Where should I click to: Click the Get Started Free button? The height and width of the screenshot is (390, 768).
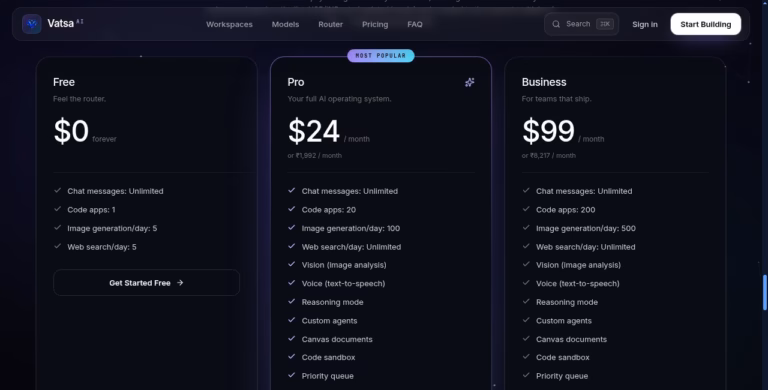[x=146, y=283]
